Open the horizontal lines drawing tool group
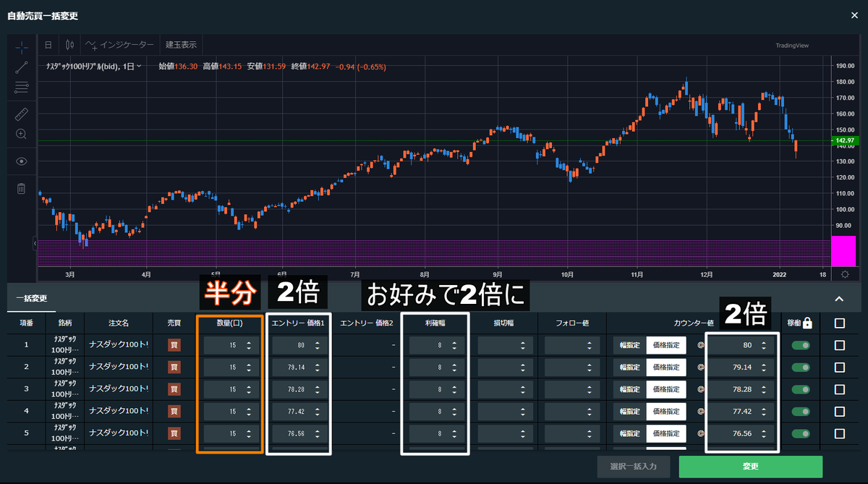 pyautogui.click(x=22, y=88)
